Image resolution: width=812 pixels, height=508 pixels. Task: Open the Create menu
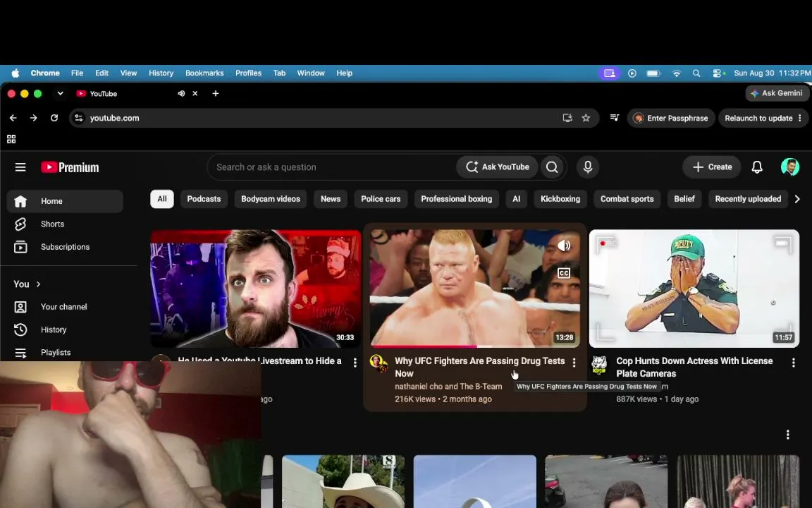tap(712, 167)
